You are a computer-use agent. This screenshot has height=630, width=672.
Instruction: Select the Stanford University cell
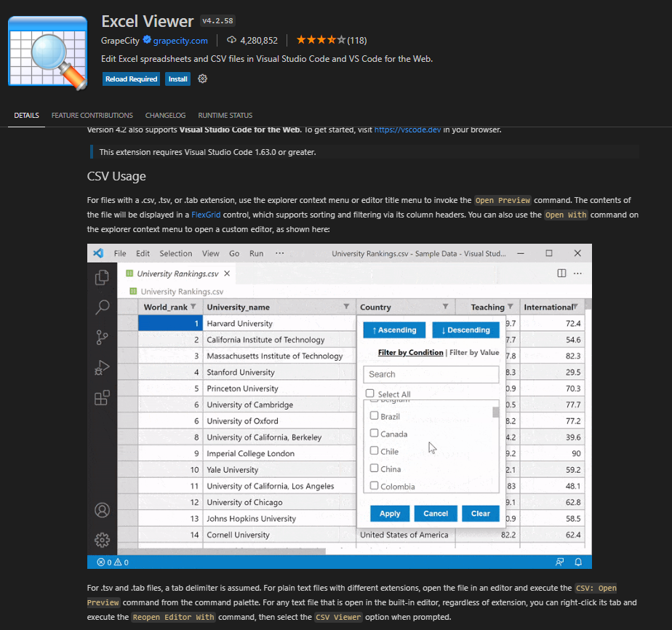[279, 372]
